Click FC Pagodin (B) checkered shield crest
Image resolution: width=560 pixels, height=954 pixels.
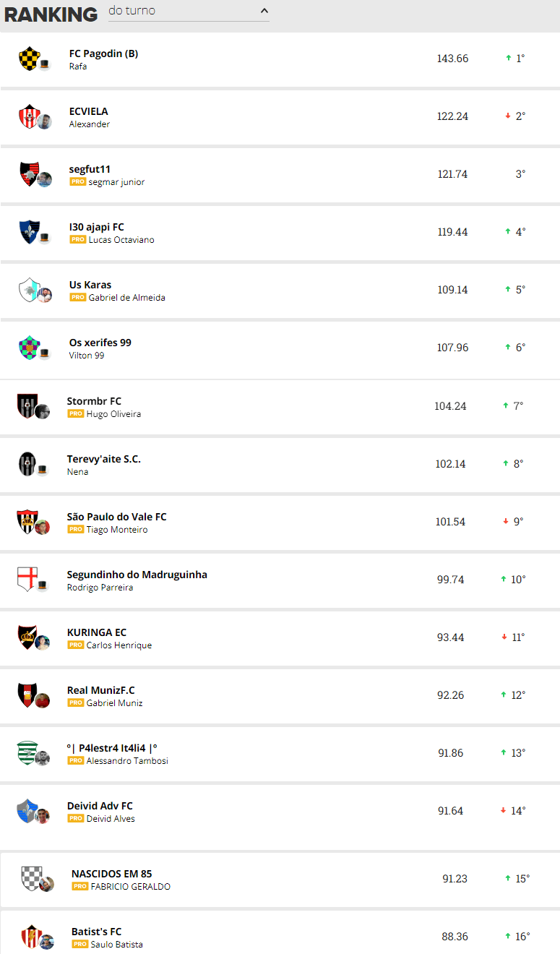(29, 59)
